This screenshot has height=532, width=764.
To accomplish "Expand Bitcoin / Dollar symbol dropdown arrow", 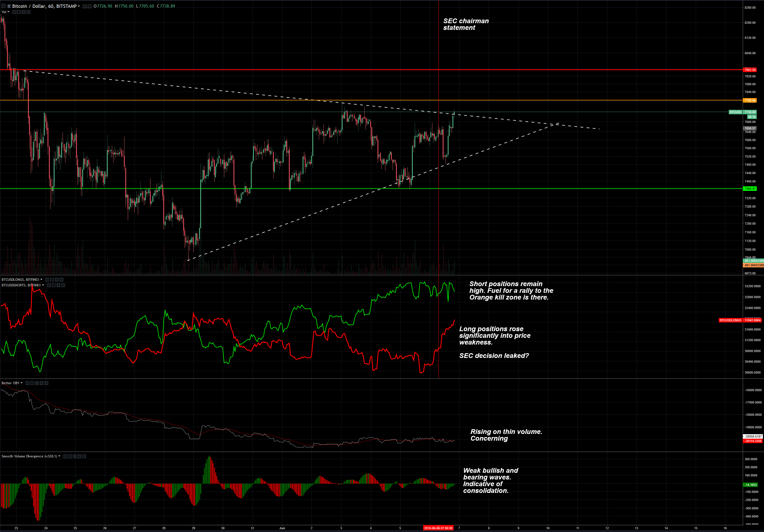I will (79, 6).
